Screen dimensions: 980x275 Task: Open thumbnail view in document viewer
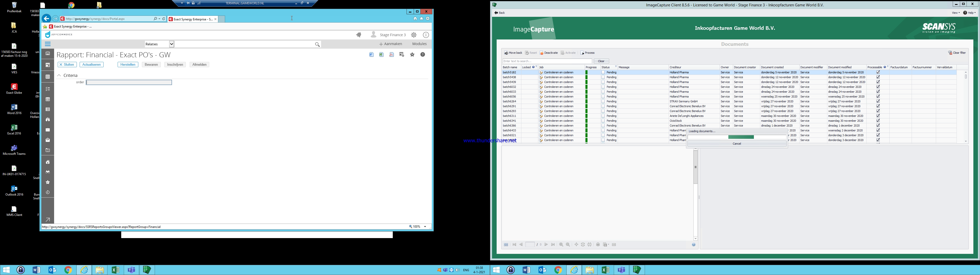click(506, 245)
